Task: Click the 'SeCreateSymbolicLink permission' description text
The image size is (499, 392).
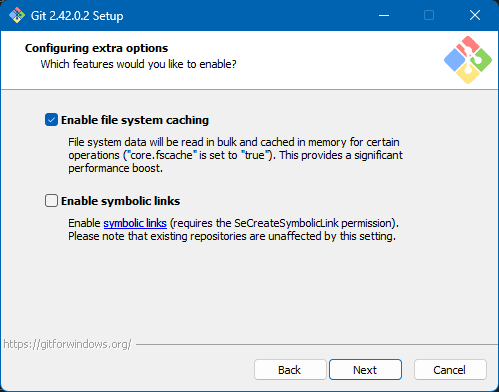Action: tap(315, 223)
